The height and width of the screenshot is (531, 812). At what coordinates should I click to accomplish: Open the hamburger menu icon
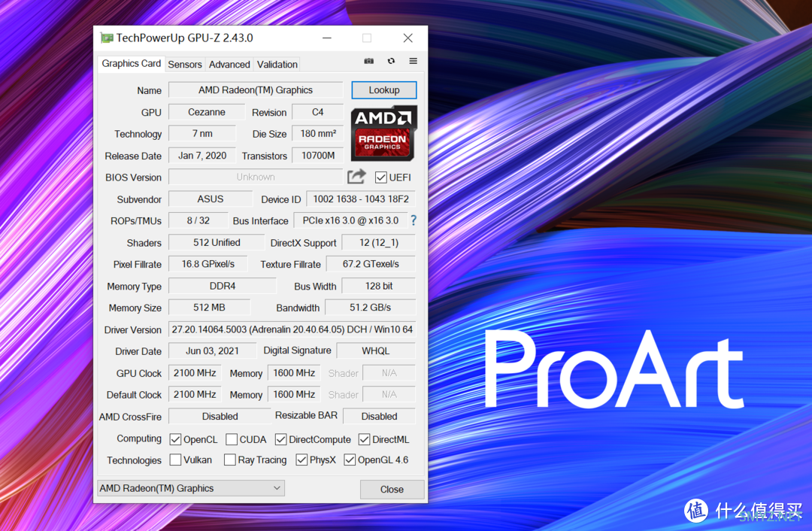(x=414, y=61)
